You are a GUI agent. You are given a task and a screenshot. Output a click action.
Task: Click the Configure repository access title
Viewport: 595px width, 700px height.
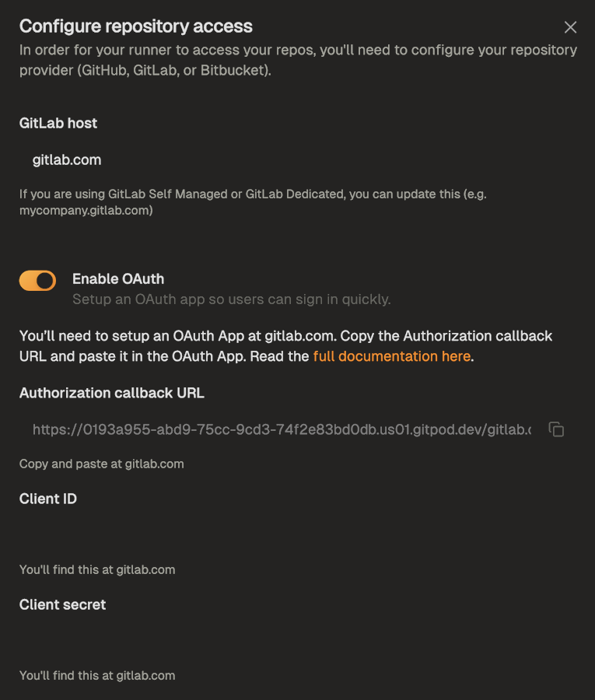click(135, 26)
